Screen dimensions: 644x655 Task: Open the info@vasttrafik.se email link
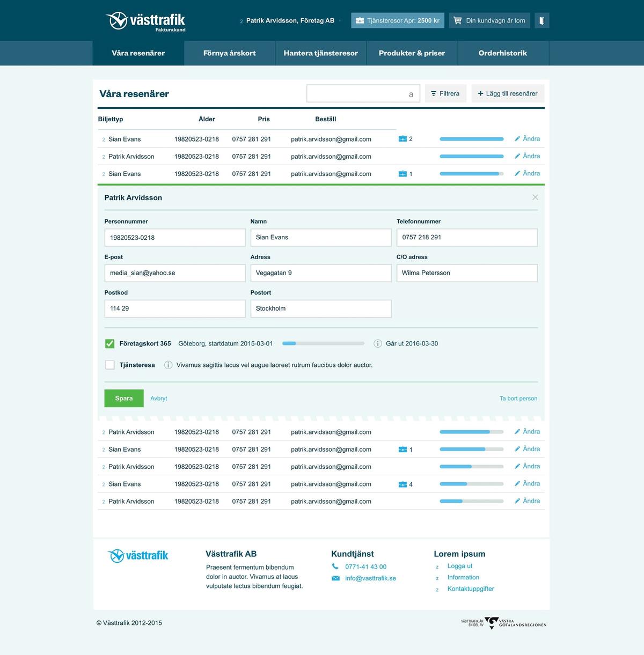(370, 578)
